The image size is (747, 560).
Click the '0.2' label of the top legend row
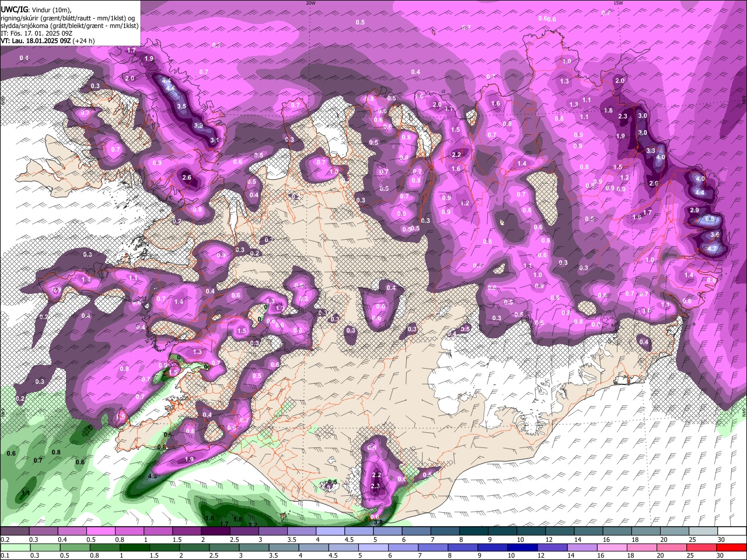point(5,540)
